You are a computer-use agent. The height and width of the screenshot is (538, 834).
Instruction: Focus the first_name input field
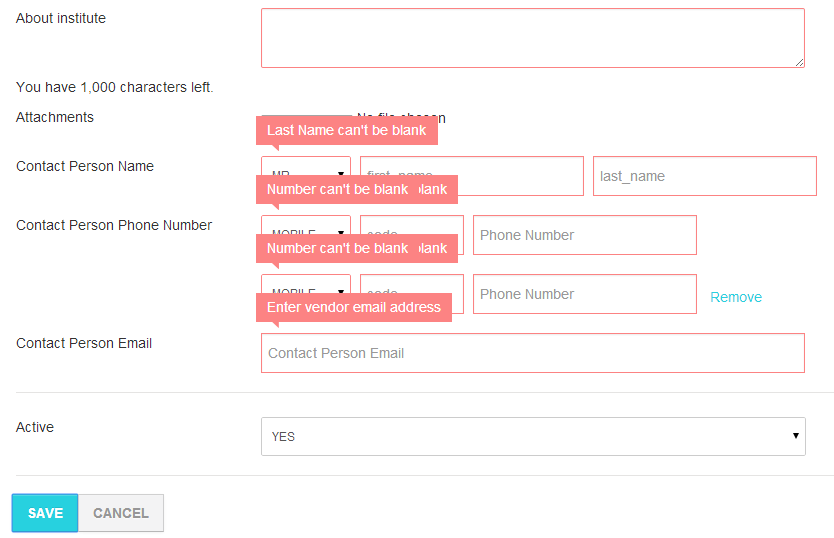point(472,176)
